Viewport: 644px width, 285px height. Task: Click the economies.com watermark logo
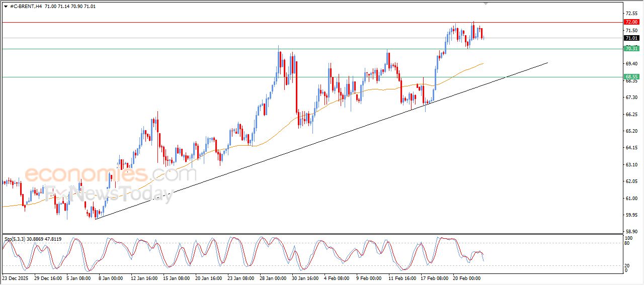pos(110,174)
